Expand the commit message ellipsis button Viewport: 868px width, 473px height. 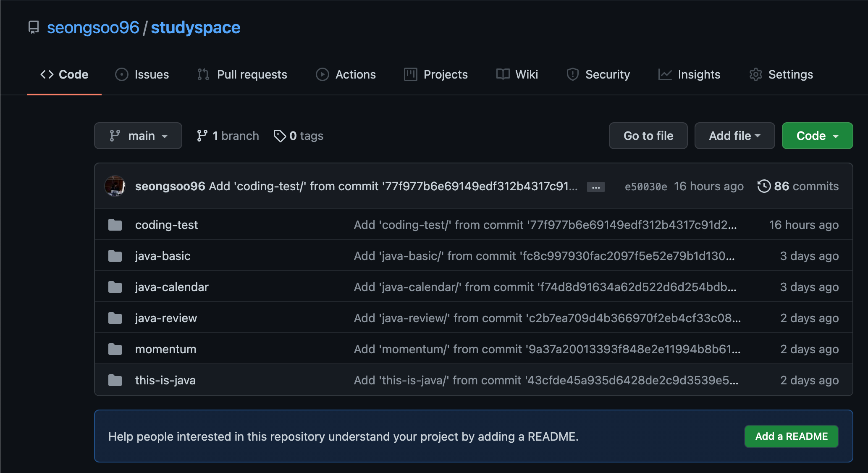click(x=595, y=187)
